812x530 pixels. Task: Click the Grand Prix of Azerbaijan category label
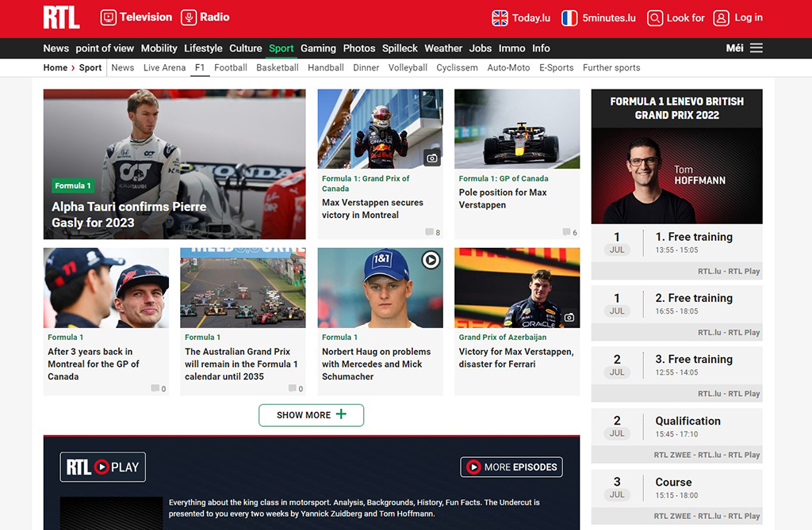tap(502, 337)
